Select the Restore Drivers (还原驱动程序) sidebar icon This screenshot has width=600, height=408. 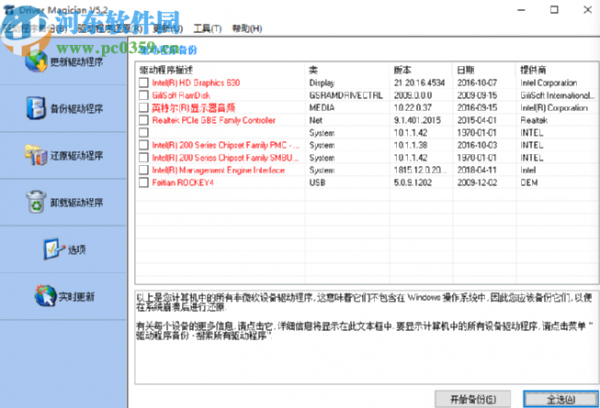pos(33,156)
